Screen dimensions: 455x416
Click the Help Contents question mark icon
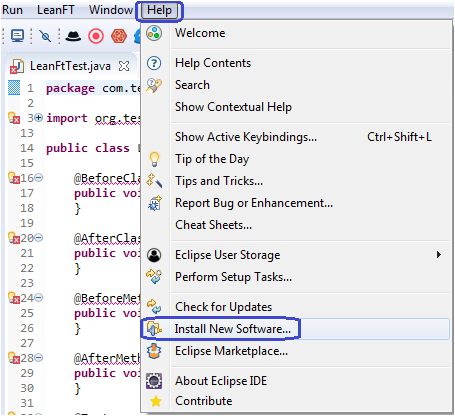154,63
